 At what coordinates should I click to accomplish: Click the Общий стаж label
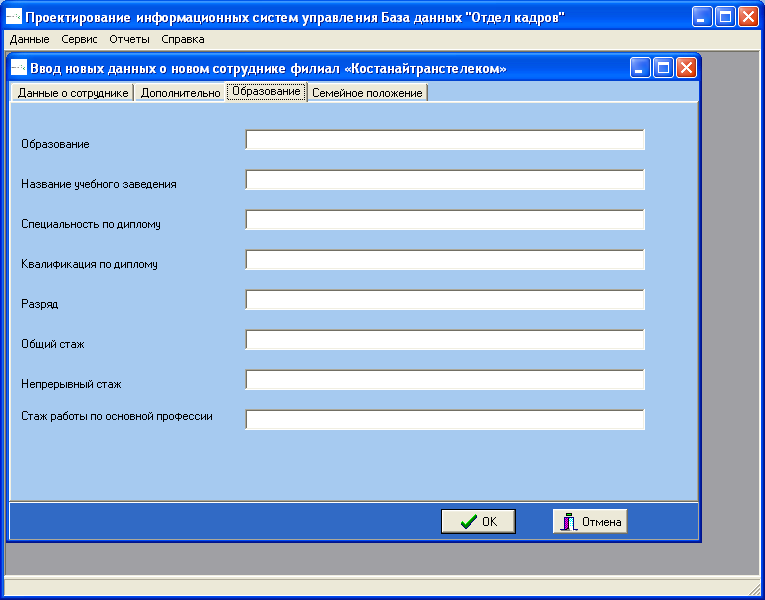point(53,344)
